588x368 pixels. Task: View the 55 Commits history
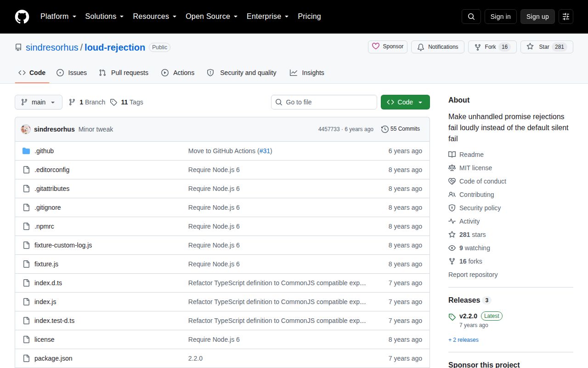[x=401, y=129]
